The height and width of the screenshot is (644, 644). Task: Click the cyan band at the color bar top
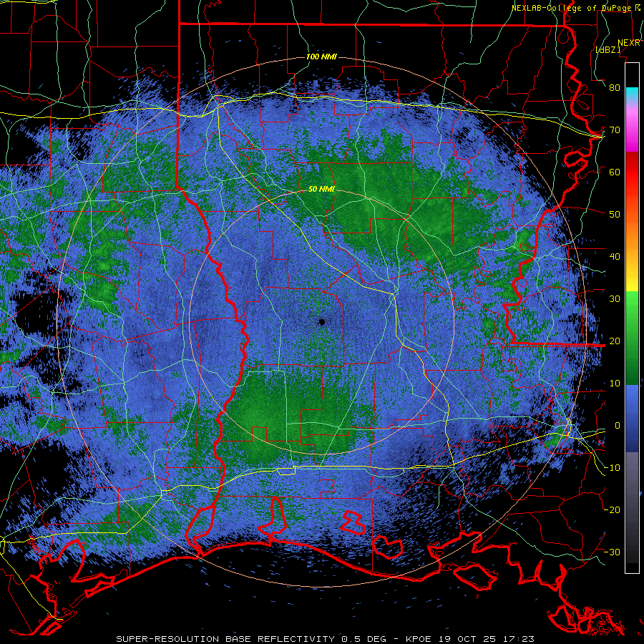(x=632, y=94)
